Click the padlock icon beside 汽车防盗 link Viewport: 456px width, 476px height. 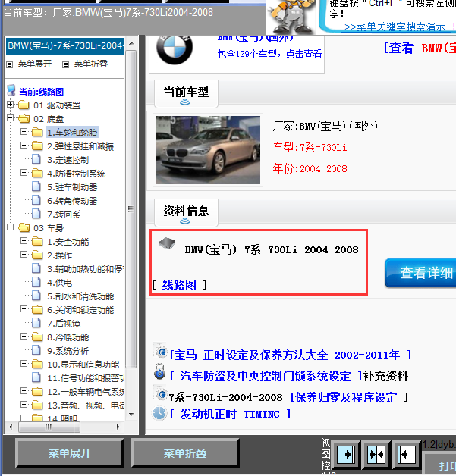point(159,372)
